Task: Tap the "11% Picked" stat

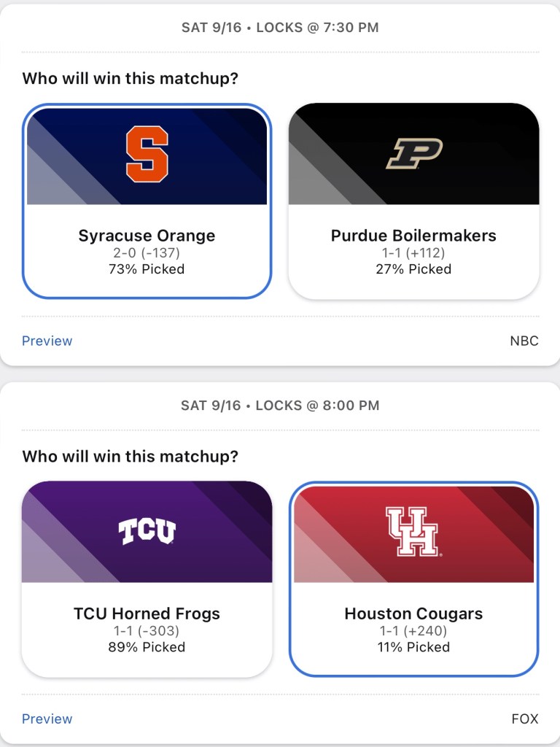Action: [413, 647]
